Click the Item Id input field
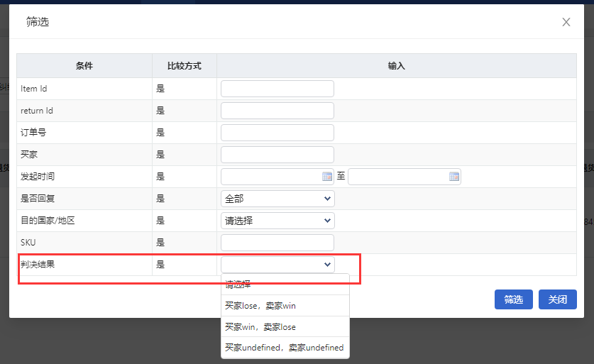This screenshot has width=594, height=364. 277,89
